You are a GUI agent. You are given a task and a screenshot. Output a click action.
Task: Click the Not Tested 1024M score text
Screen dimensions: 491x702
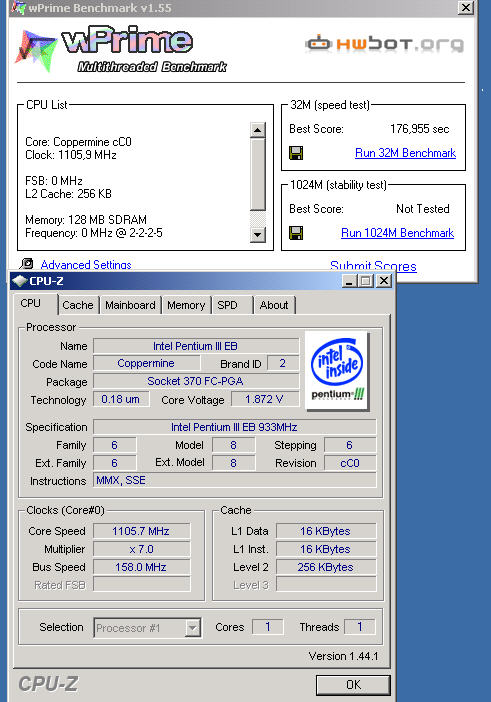[x=423, y=209]
